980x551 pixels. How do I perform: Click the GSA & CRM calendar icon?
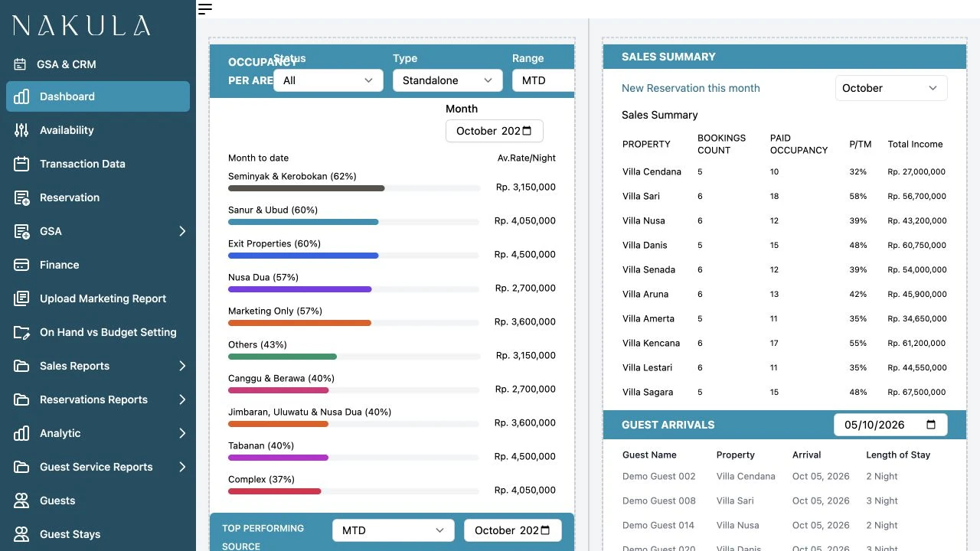(x=21, y=64)
